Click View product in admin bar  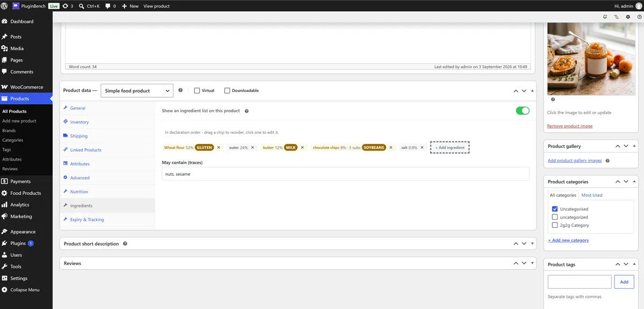(x=157, y=6)
